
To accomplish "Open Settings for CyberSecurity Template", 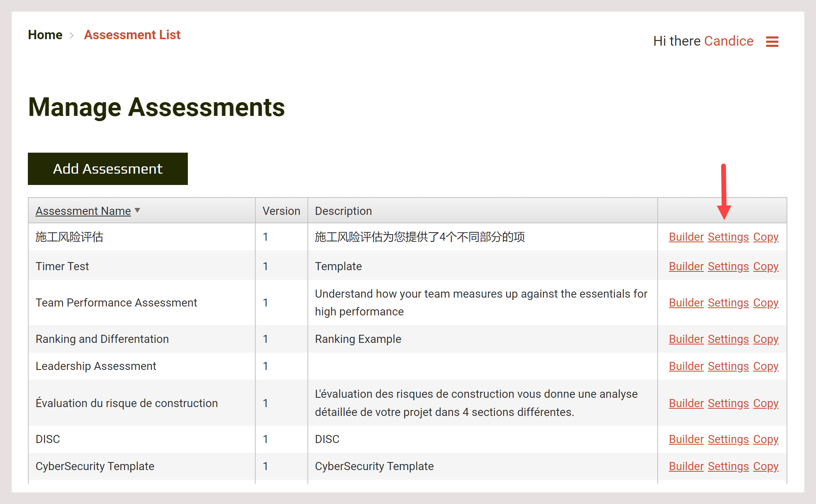I will 728,466.
